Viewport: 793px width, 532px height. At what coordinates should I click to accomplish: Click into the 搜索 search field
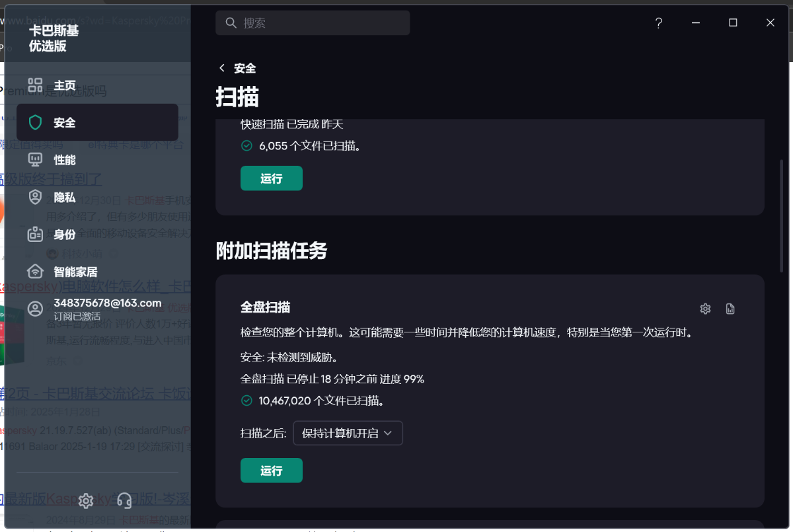click(313, 23)
